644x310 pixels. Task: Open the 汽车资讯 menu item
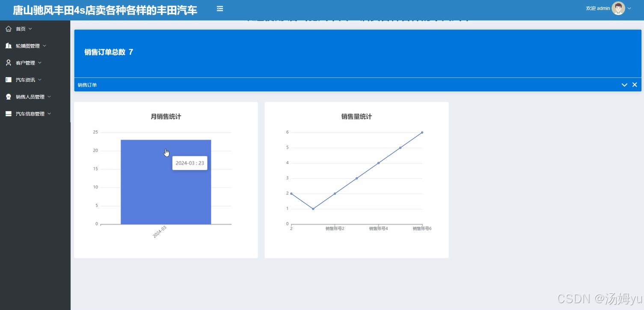35,80
